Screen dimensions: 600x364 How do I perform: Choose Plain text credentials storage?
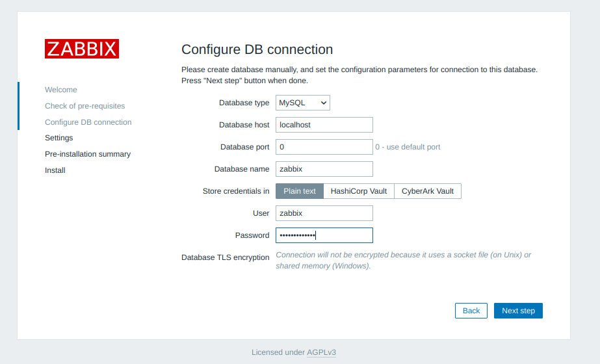(300, 191)
